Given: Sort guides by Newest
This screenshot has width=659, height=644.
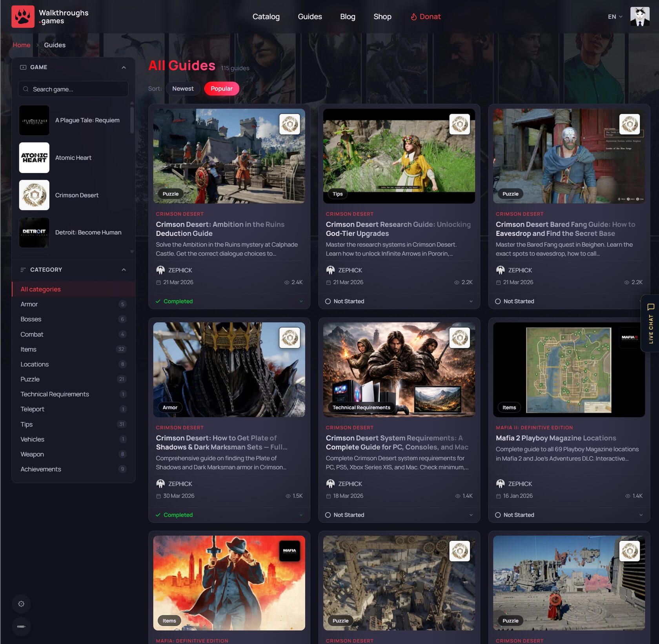Looking at the screenshot, I should tap(183, 89).
